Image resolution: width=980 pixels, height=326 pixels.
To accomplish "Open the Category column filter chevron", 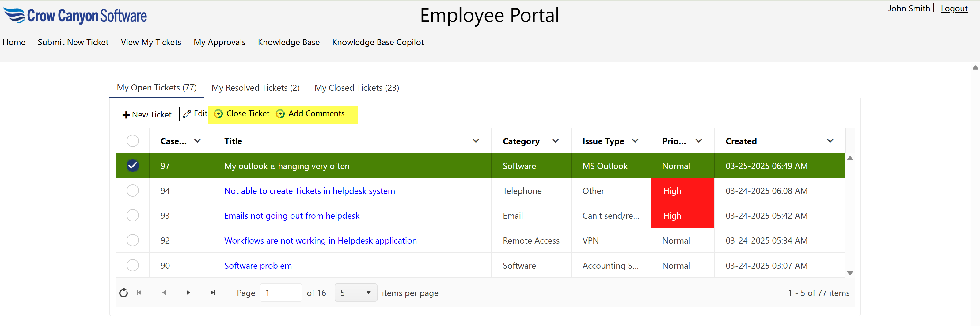I will click(556, 140).
